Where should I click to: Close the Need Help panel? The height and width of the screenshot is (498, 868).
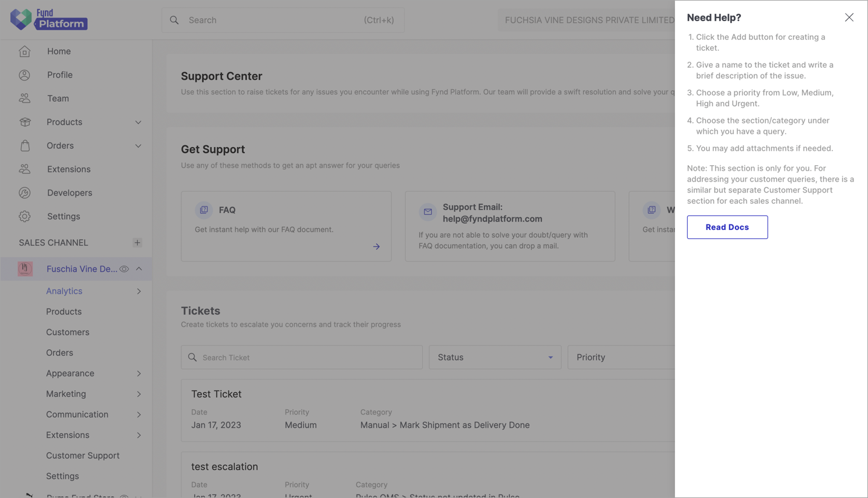tap(849, 18)
